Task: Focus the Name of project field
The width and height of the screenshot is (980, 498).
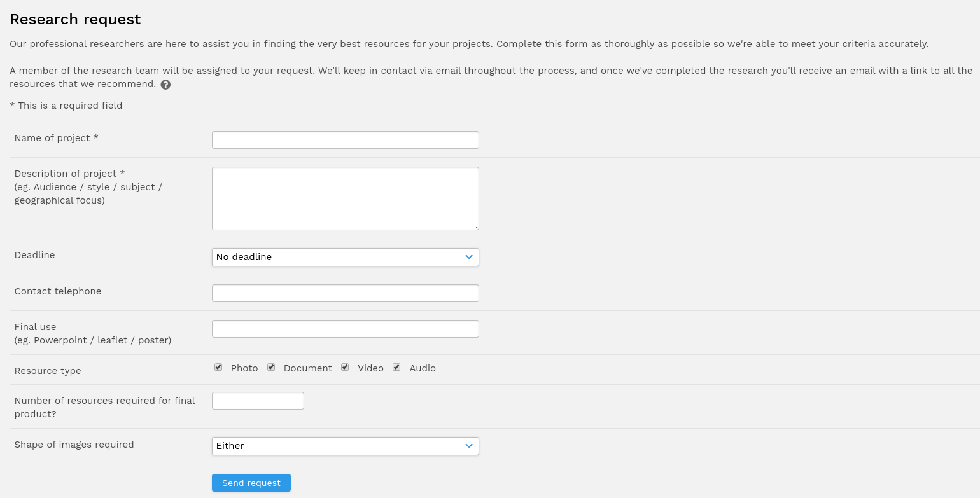Action: point(345,140)
